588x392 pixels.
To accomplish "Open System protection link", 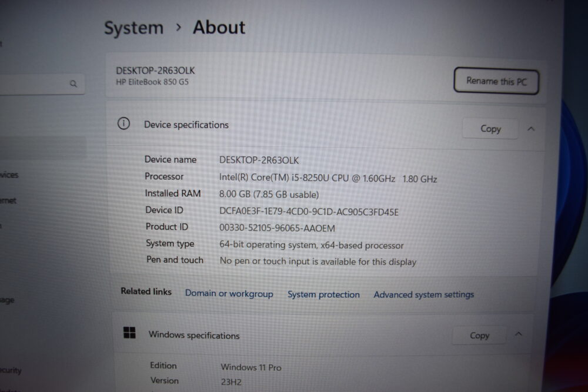I will tap(323, 294).
